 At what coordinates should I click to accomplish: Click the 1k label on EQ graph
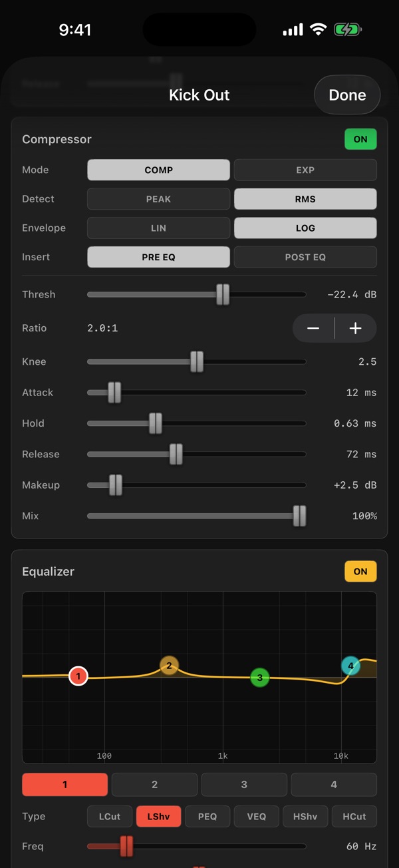point(223,756)
